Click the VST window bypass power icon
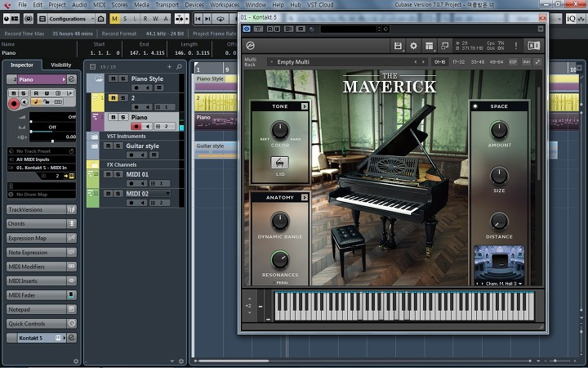The height and width of the screenshot is (368, 588). coord(247,29)
